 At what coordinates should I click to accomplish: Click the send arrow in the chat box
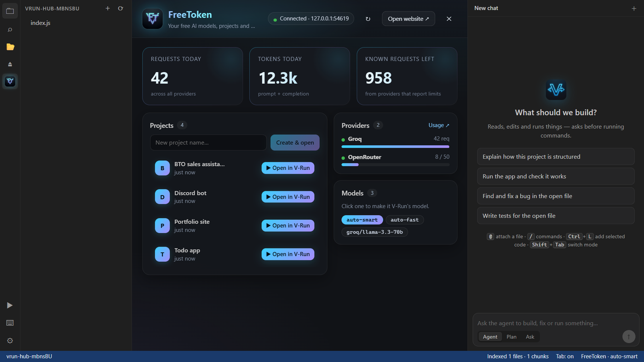tap(629, 336)
